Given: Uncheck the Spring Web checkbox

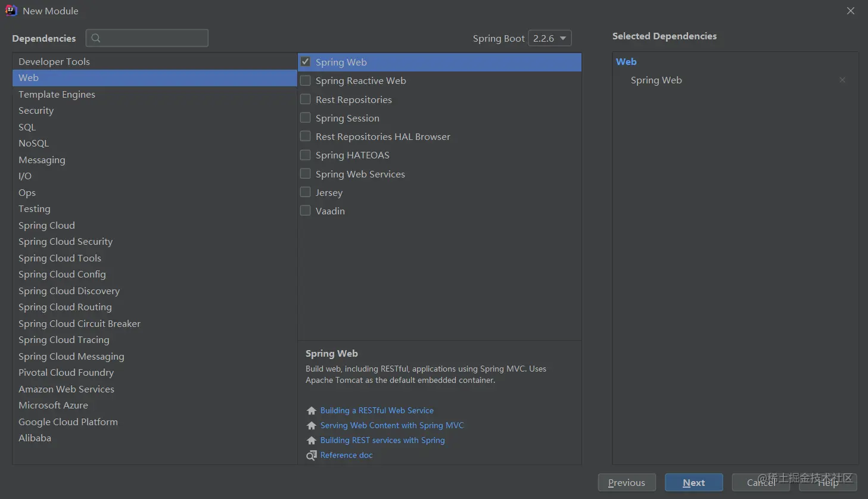Looking at the screenshot, I should pyautogui.click(x=306, y=61).
